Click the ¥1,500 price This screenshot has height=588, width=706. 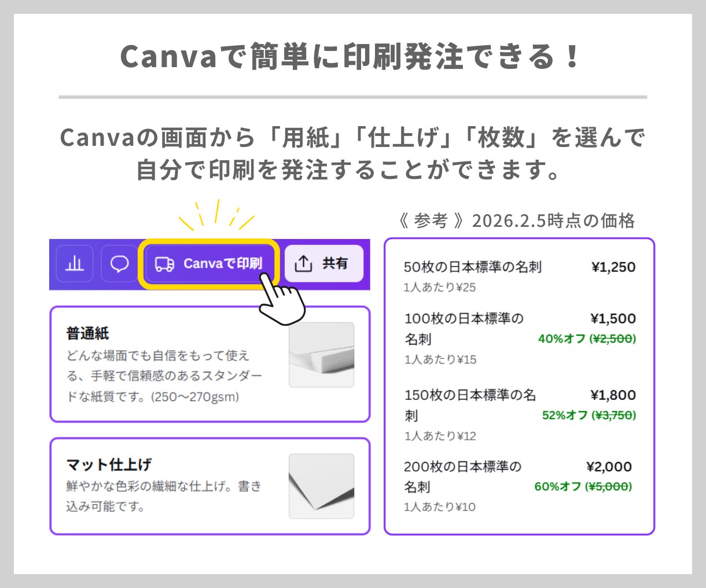tap(613, 319)
